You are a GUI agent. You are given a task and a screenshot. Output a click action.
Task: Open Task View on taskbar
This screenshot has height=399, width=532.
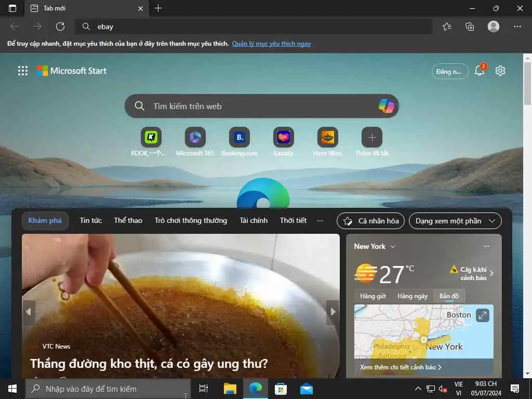[204, 389]
